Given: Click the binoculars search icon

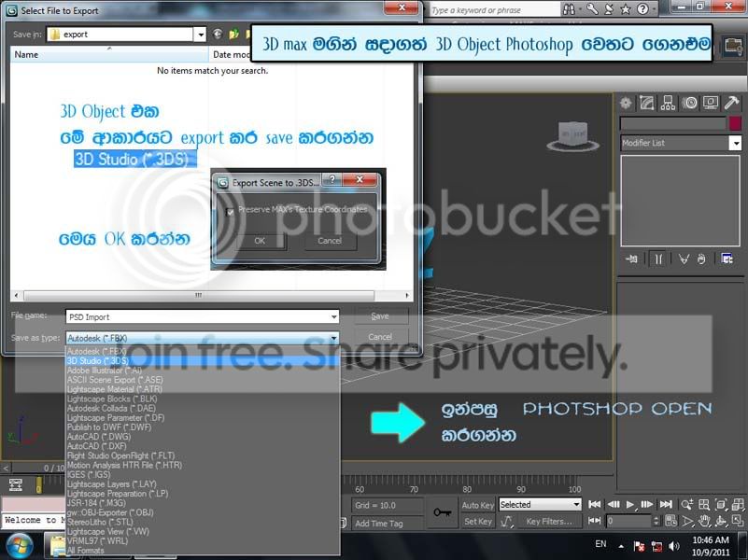Looking at the screenshot, I should [x=569, y=9].
